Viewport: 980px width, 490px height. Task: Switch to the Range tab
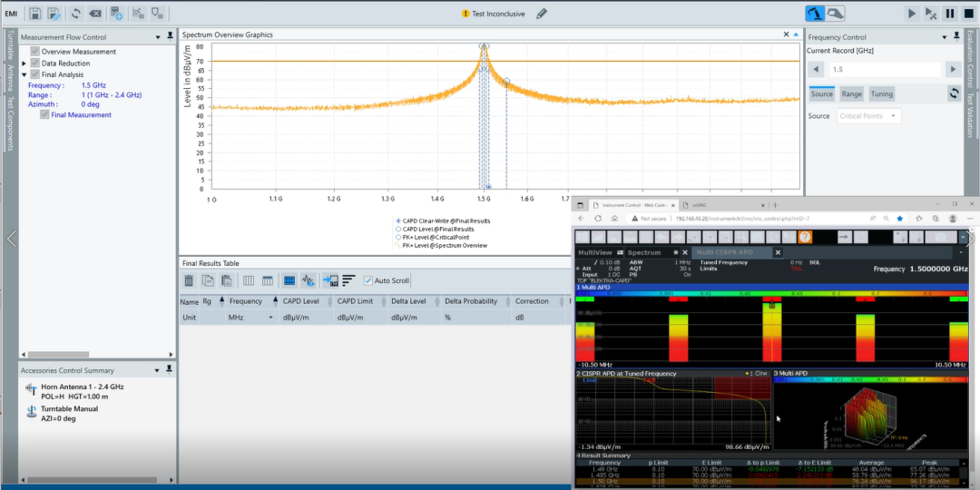pyautogui.click(x=851, y=93)
